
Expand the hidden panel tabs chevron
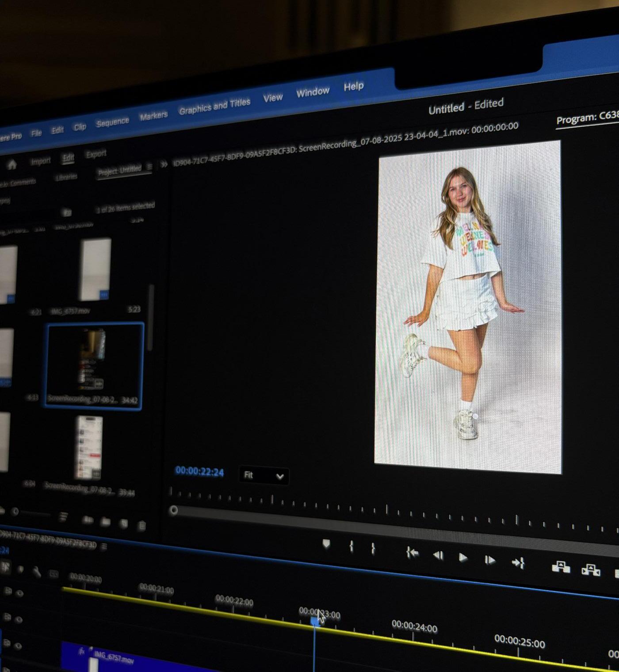click(164, 164)
